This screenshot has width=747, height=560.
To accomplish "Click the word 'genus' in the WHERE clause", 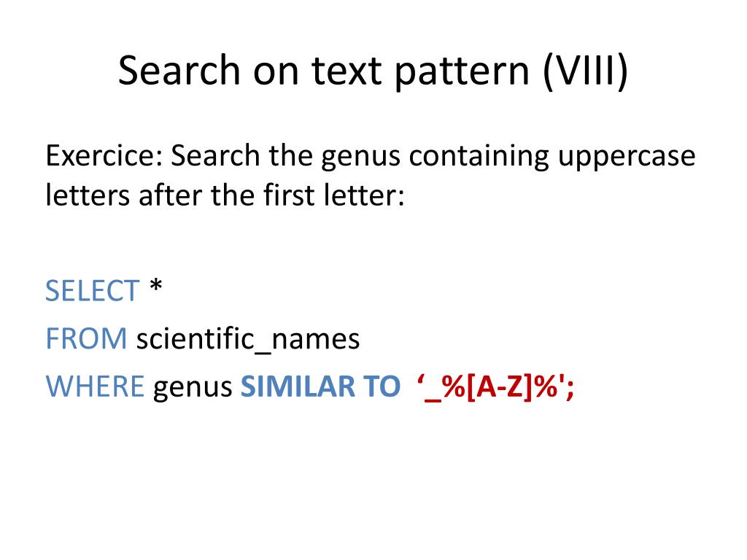I will pyautogui.click(x=193, y=389).
